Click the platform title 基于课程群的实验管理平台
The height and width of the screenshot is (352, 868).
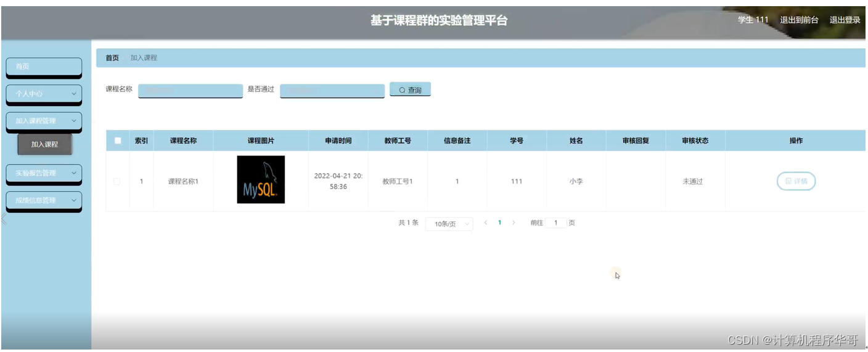click(x=439, y=20)
